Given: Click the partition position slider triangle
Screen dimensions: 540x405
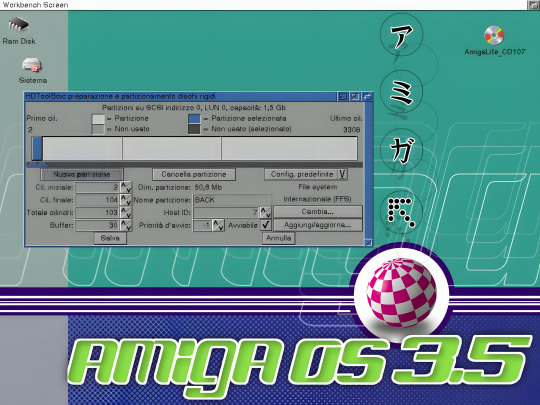Looking at the screenshot, I should pos(37,164).
